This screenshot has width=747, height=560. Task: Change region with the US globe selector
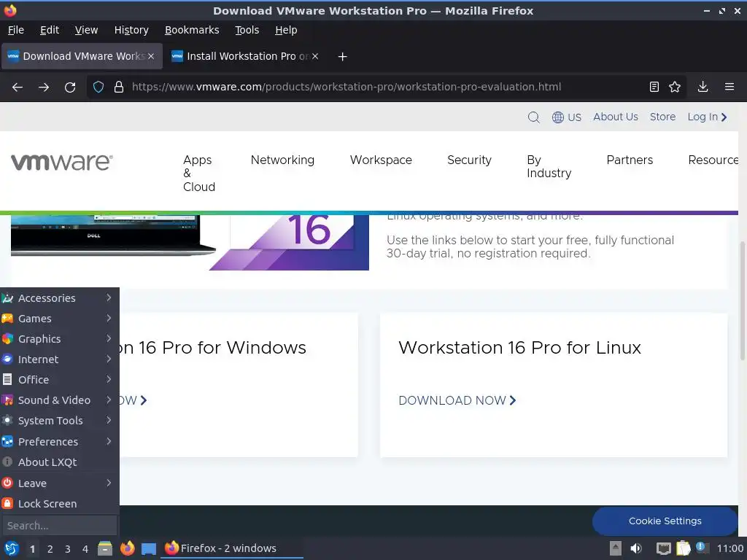click(566, 117)
